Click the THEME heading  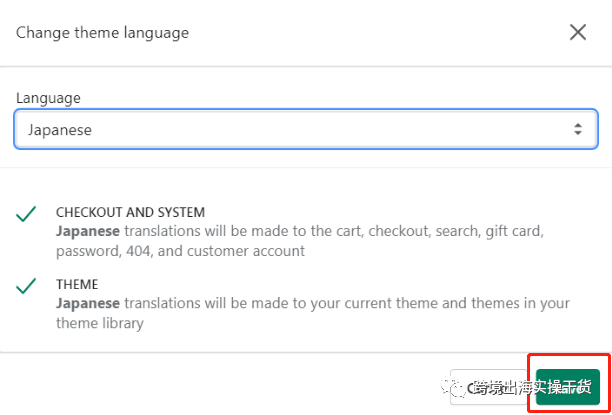[x=77, y=284]
